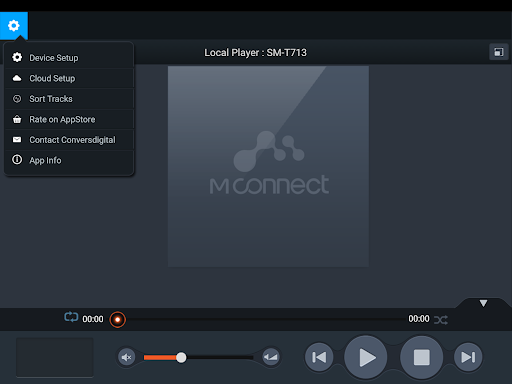
Task: Click the Local Player : SM-T713 title
Action: [255, 53]
